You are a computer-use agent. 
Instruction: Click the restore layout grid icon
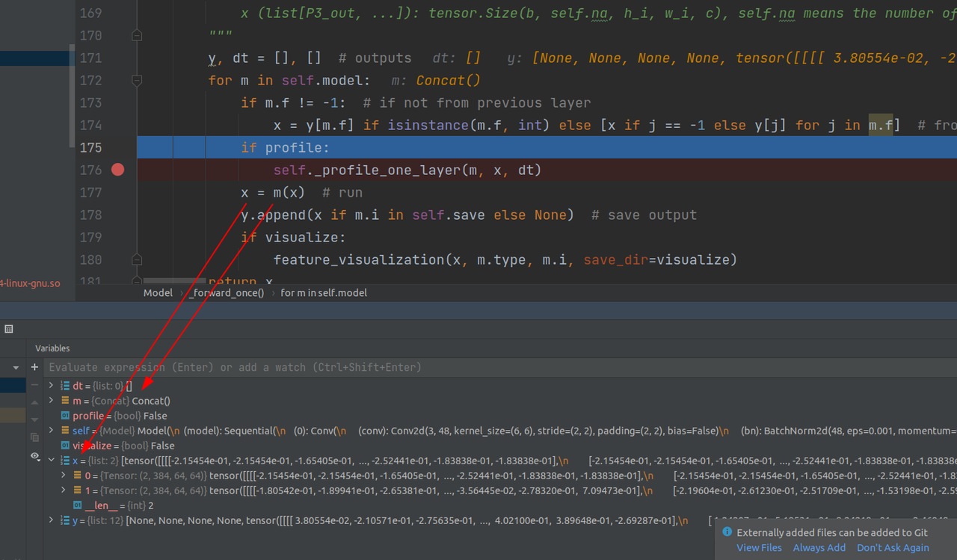(x=9, y=329)
